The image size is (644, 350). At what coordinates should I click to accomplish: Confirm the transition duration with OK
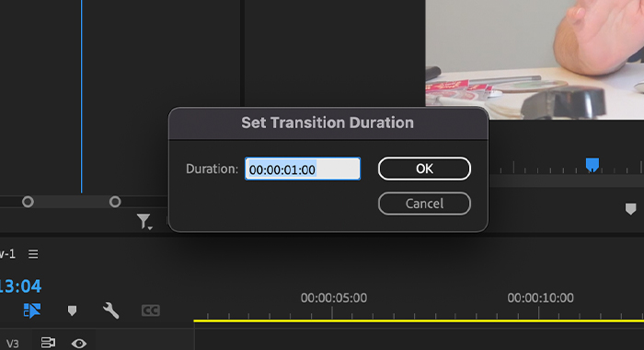(424, 169)
